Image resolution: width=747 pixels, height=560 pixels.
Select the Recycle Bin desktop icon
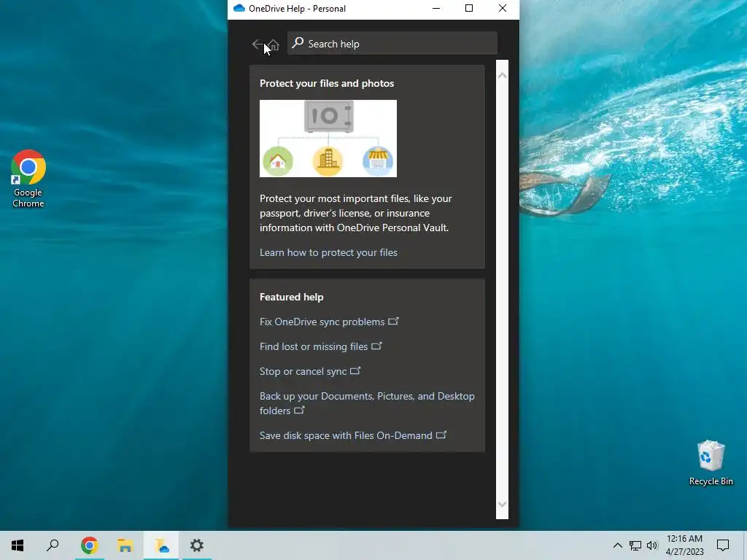[711, 463]
